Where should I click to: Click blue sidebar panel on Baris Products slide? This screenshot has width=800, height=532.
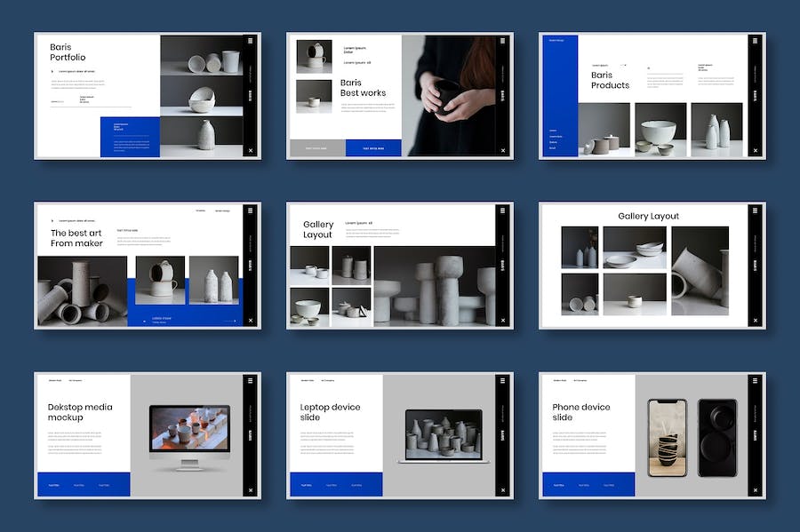(x=560, y=96)
